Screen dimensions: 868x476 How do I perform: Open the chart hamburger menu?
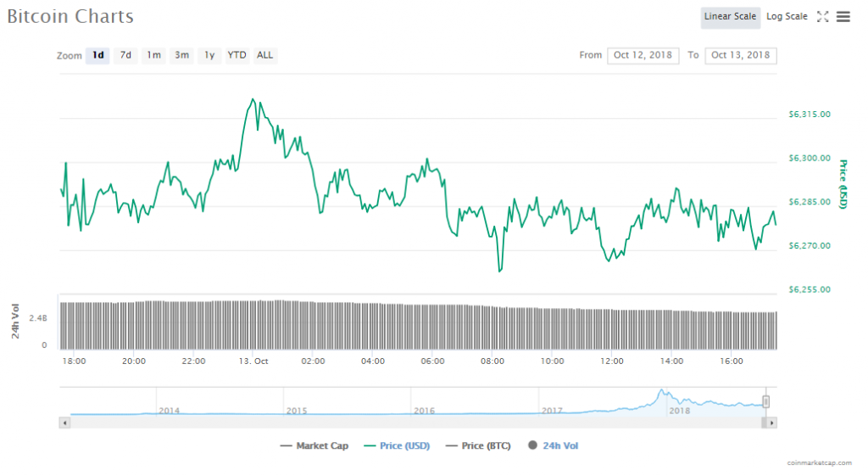coord(843,16)
